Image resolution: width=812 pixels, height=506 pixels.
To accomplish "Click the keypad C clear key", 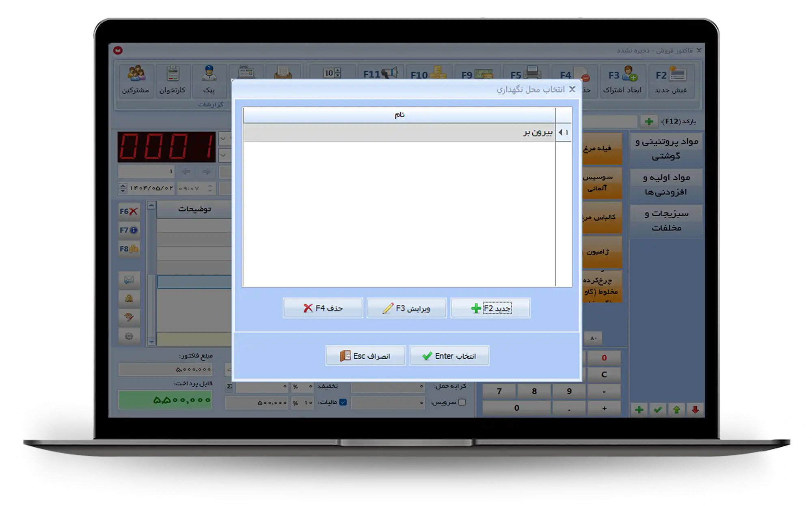I will point(604,375).
